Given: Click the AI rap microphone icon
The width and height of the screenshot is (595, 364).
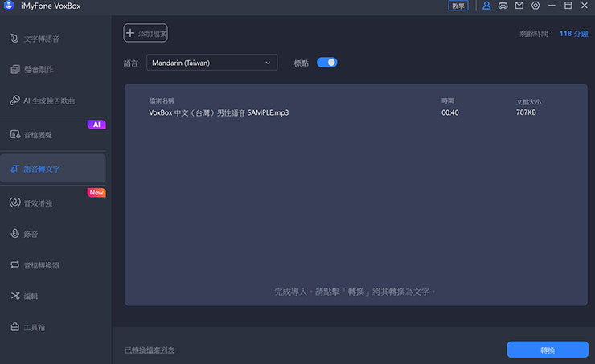Looking at the screenshot, I should 14,100.
